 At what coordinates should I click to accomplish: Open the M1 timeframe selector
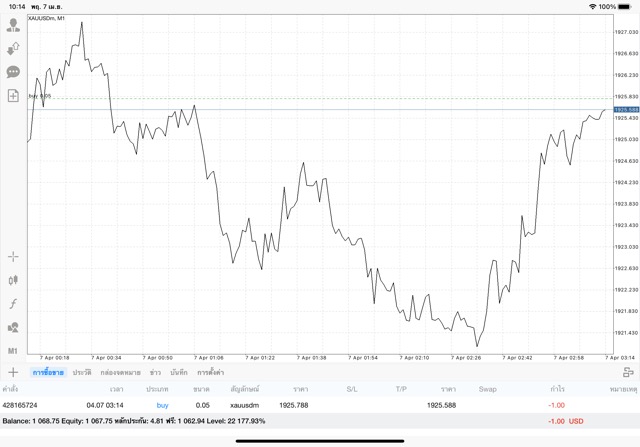click(x=13, y=351)
